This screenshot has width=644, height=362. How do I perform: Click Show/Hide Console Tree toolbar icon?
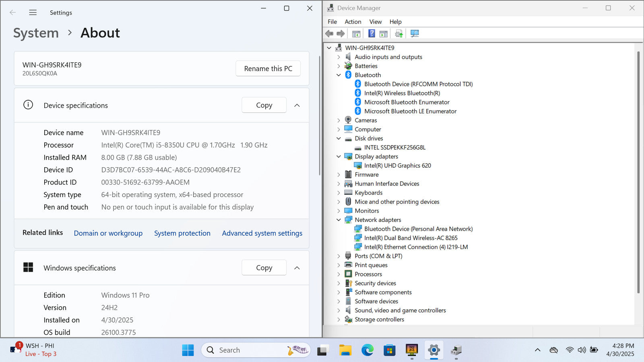[x=356, y=34]
